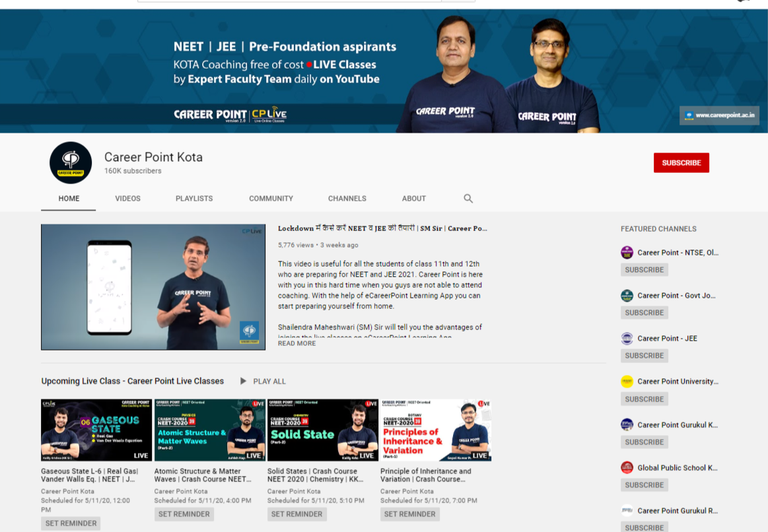Set reminder for Gaseous State L-6 class

coord(71,523)
